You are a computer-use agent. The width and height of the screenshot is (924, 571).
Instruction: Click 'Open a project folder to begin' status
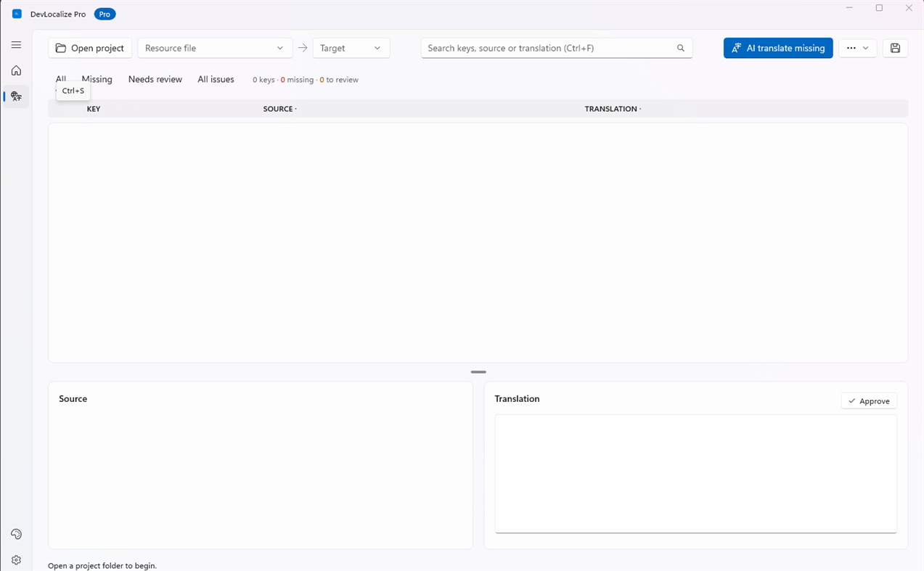[x=102, y=565]
